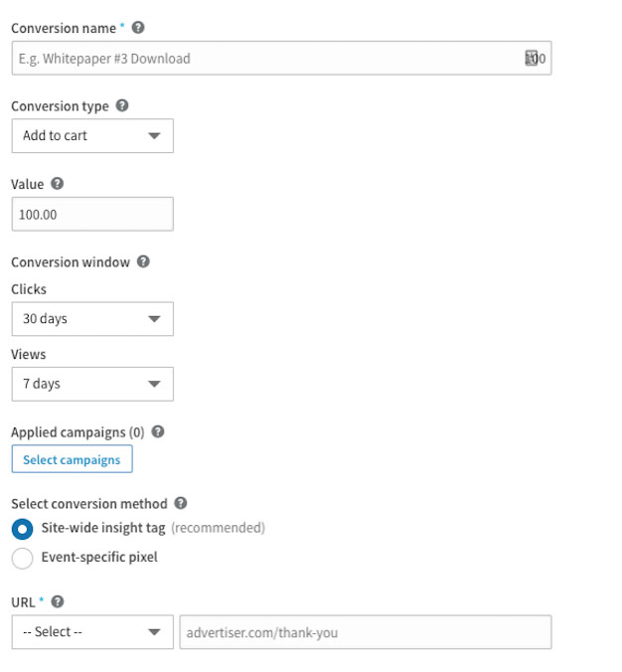Click the URL help icon

tap(58, 602)
